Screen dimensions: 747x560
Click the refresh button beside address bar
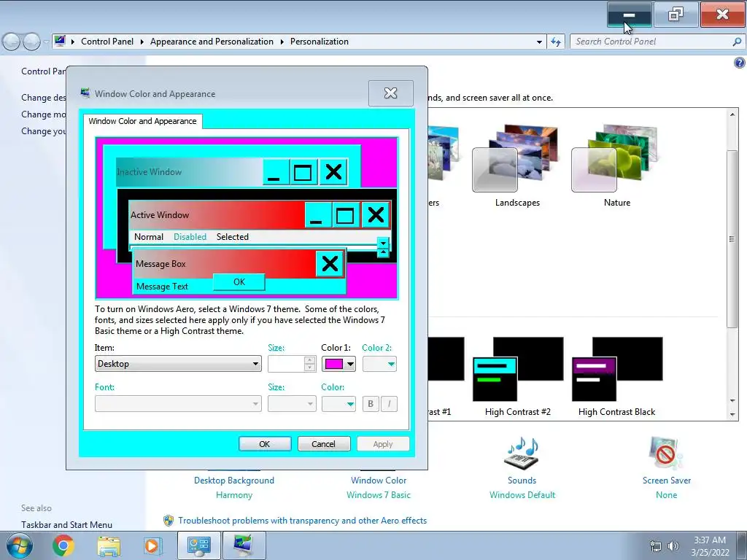555,42
